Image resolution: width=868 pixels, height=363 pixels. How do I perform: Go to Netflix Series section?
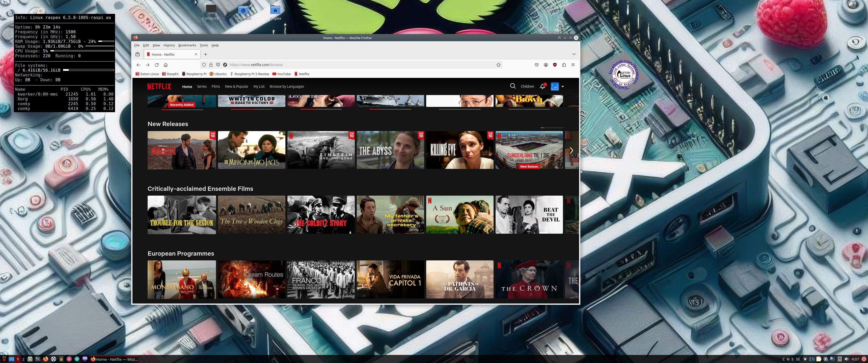pyautogui.click(x=202, y=86)
